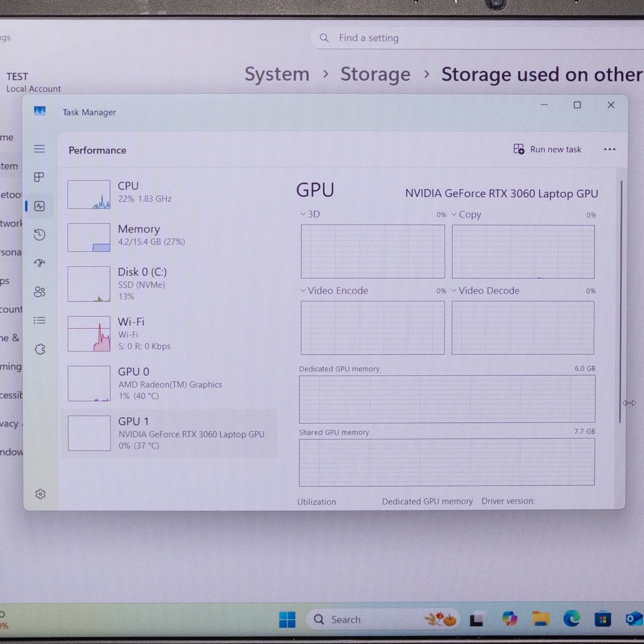644x644 pixels.
Task: Expand the 3D graph engine dropdown
Action: pos(310,214)
